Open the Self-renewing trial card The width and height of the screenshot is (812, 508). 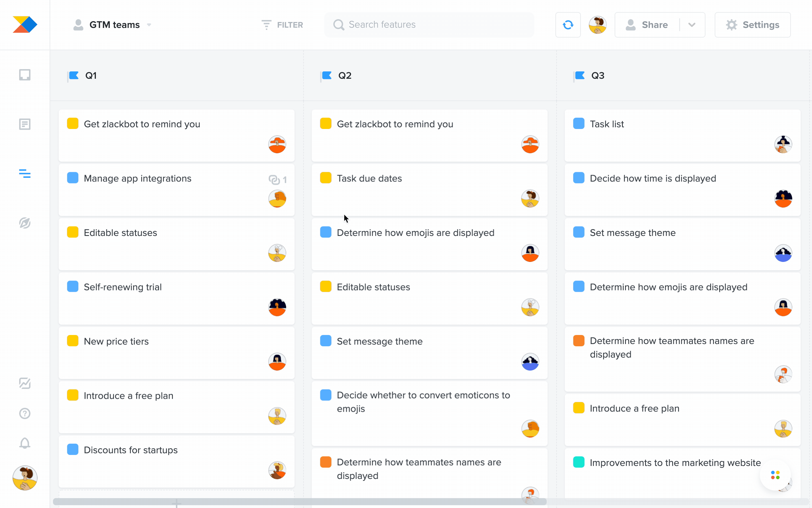[176, 298]
